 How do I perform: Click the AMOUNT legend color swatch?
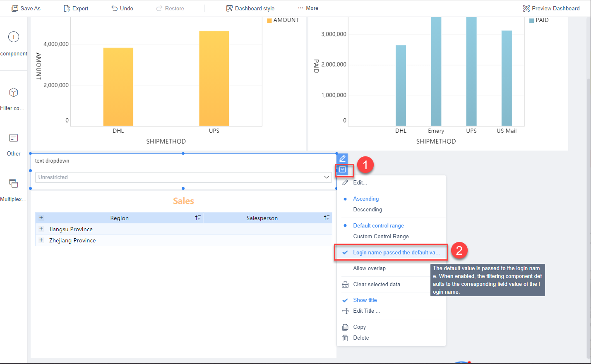click(269, 20)
